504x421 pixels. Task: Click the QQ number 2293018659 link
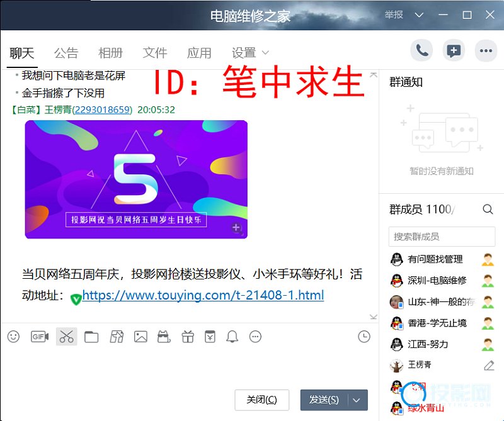[x=102, y=110]
